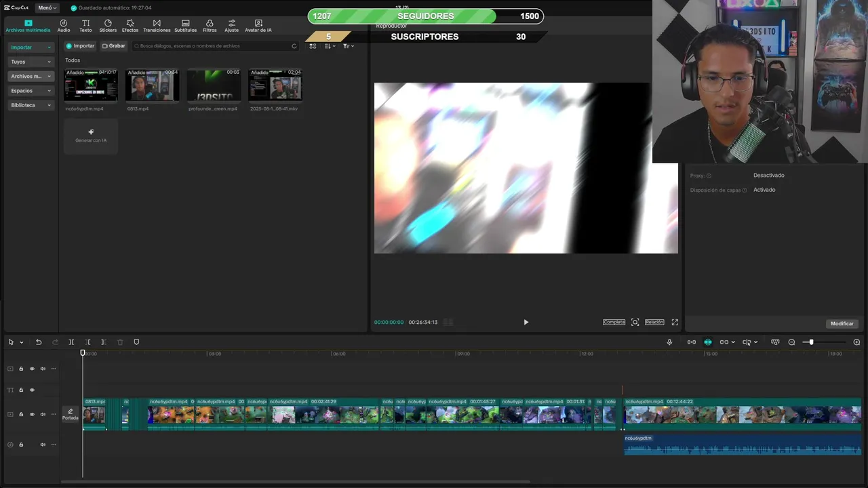
Task: Click the Portada cover edit icon
Action: [x=71, y=414]
